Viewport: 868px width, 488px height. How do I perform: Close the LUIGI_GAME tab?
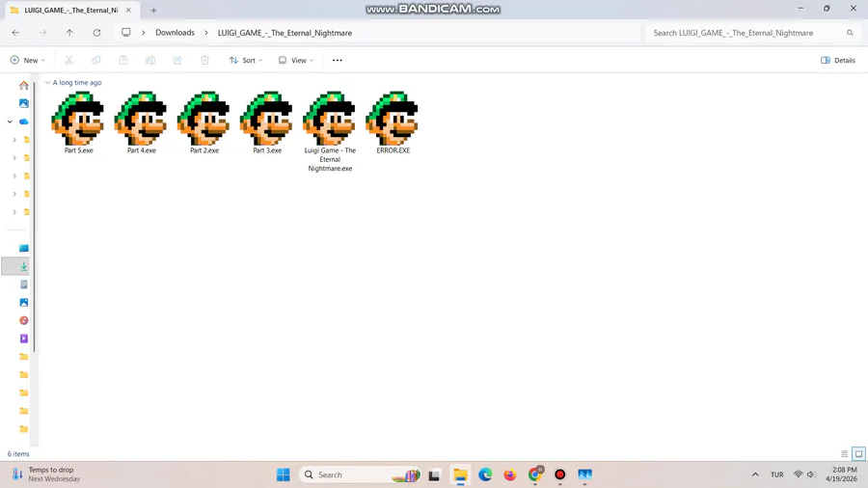click(x=128, y=10)
